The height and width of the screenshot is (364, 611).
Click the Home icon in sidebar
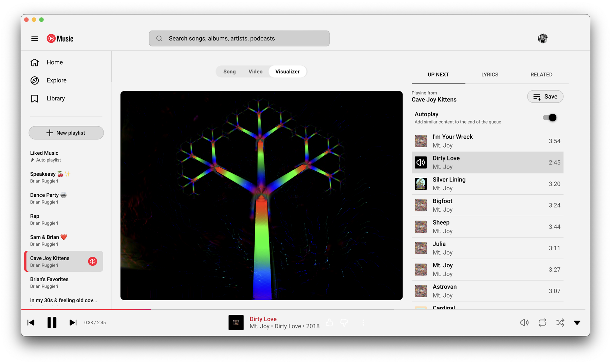(35, 62)
